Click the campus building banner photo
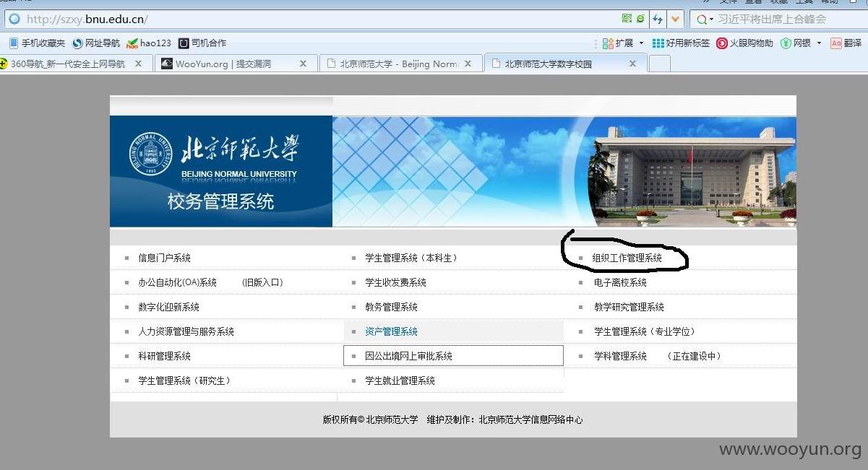 (x=691, y=172)
